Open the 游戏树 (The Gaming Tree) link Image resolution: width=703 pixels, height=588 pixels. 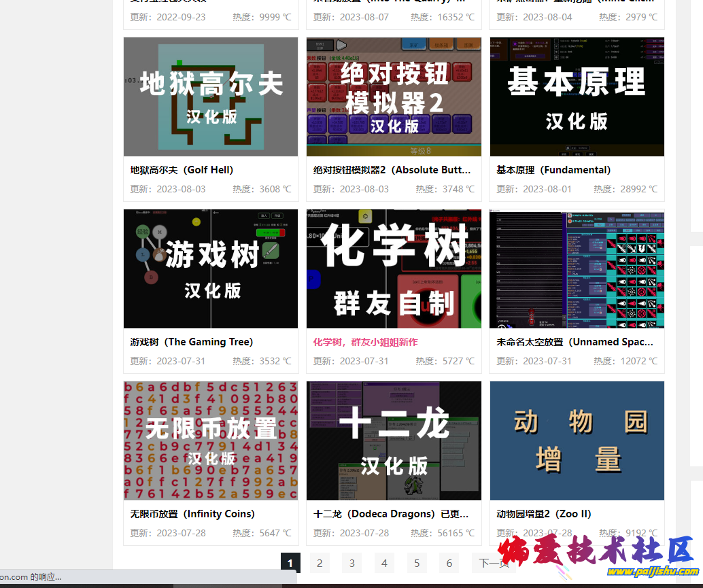pyautogui.click(x=192, y=342)
